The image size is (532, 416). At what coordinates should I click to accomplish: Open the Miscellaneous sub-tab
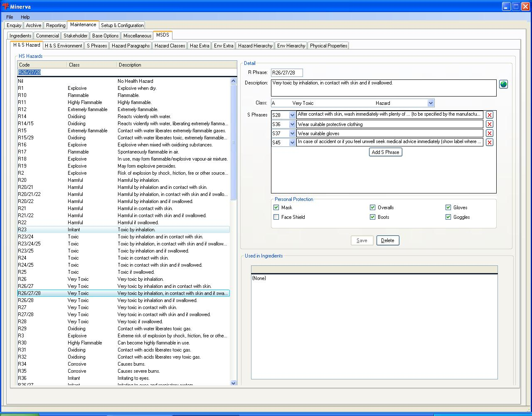click(x=138, y=36)
